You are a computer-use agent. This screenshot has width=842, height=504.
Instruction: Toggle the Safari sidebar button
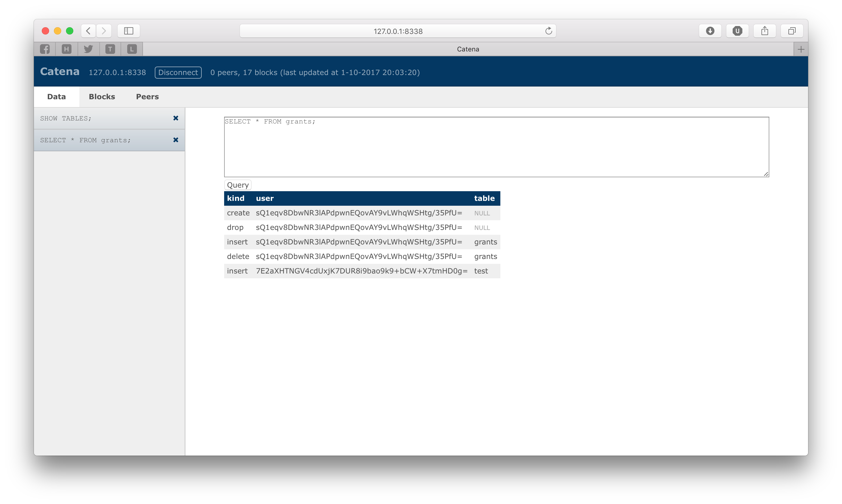point(128,31)
